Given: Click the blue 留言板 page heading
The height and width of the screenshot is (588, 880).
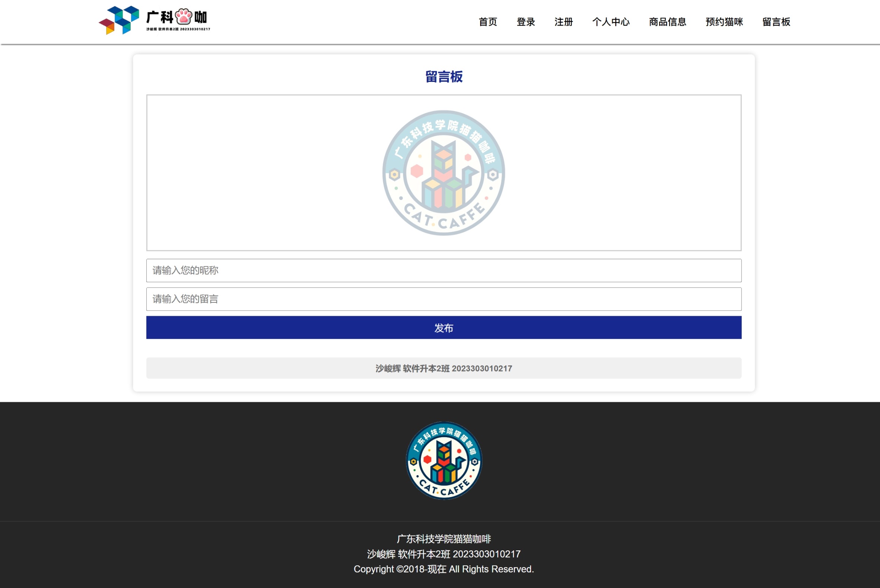Looking at the screenshot, I should pos(444,76).
